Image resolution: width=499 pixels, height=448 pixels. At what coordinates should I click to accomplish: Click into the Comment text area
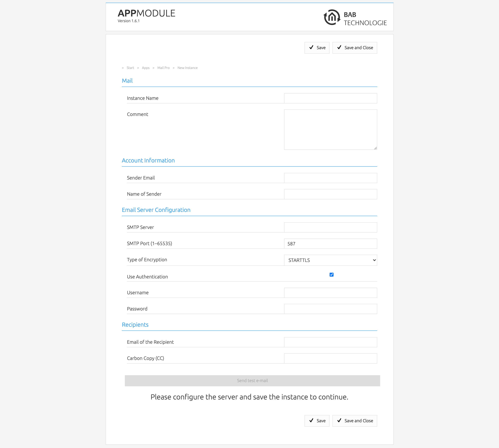[330, 129]
